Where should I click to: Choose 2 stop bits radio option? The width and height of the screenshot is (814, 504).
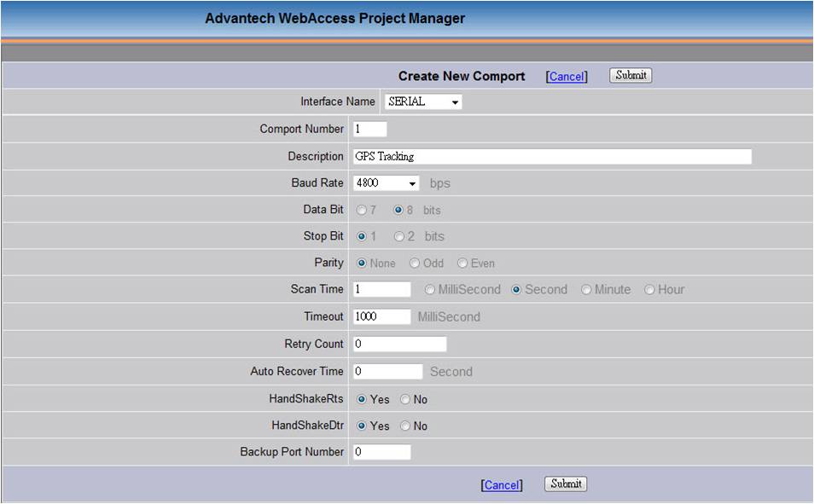point(398,237)
